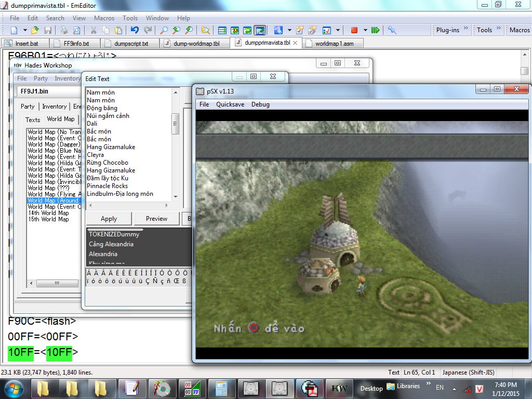Screen dimensions: 532x399
Task: Click the Undo arrow icon
Action: 135,30
